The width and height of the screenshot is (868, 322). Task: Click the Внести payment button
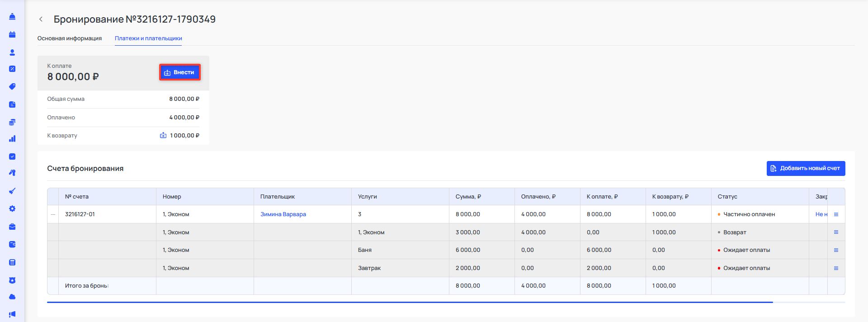click(179, 72)
